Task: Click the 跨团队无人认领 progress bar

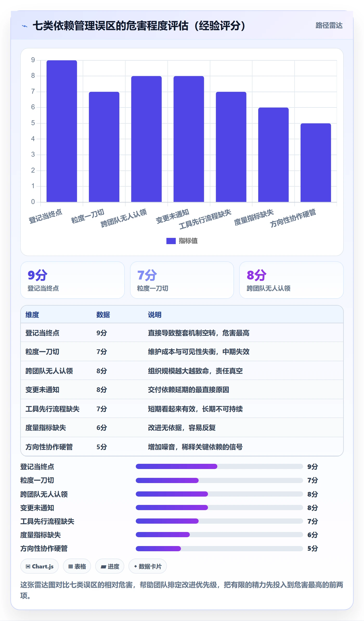Action: [219, 494]
